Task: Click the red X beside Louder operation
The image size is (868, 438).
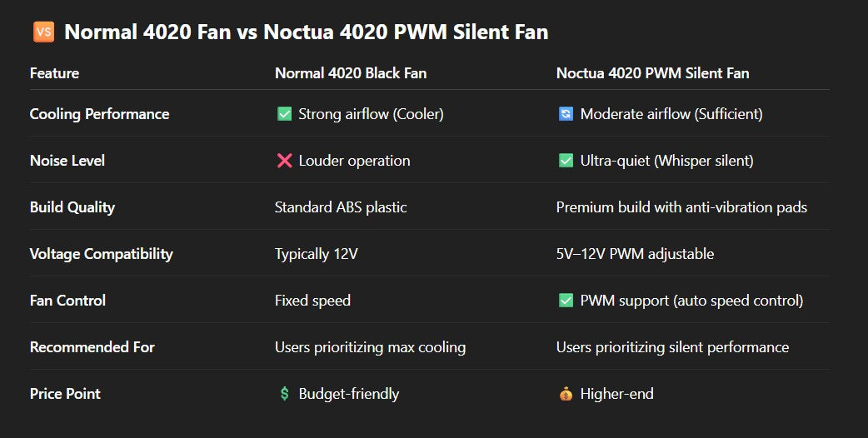Action: click(x=284, y=161)
